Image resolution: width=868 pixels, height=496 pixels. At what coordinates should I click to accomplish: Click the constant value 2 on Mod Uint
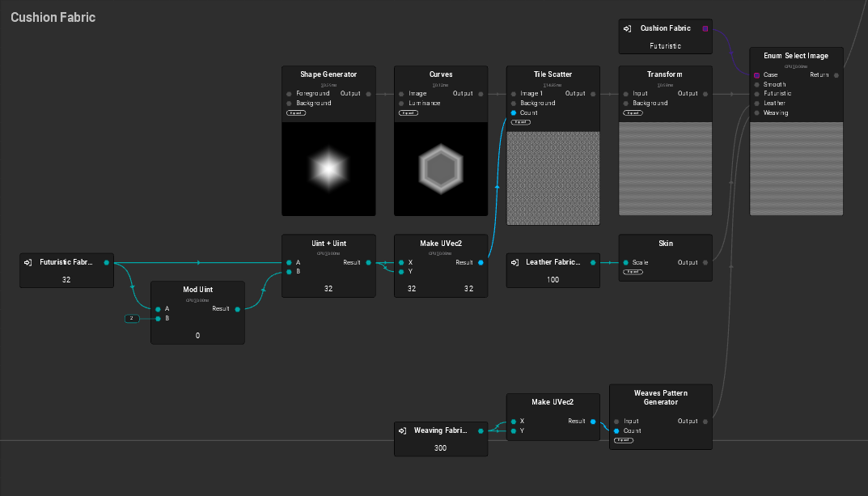[x=133, y=318]
